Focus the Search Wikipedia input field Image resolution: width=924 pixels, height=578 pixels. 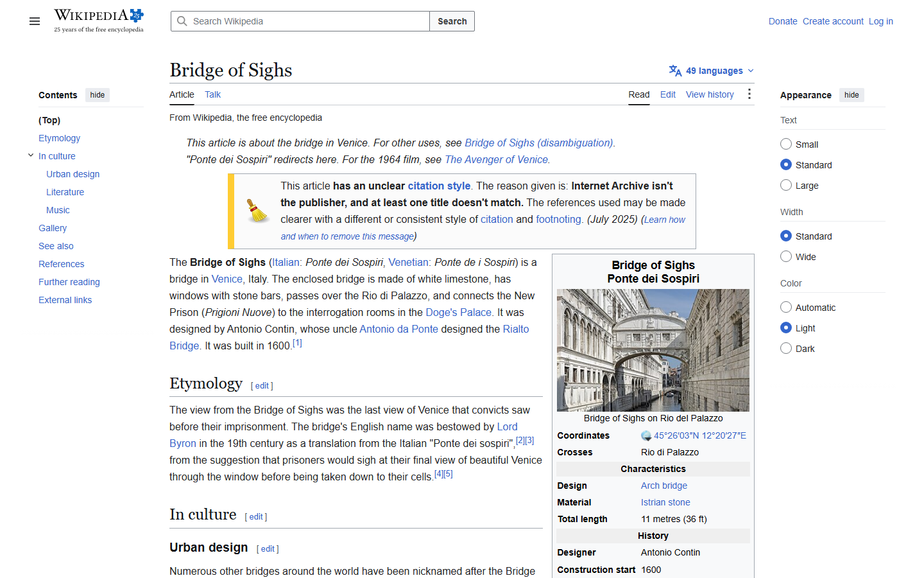(x=300, y=21)
